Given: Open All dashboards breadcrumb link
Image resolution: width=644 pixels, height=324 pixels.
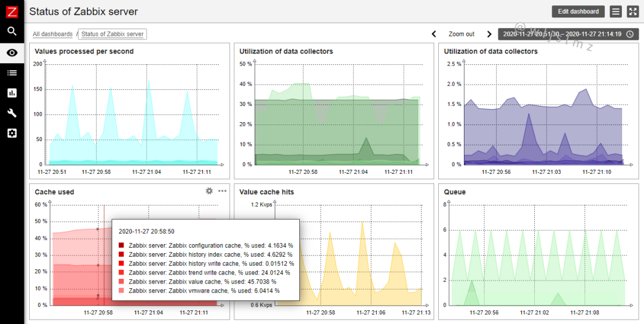Looking at the screenshot, I should click(x=52, y=34).
